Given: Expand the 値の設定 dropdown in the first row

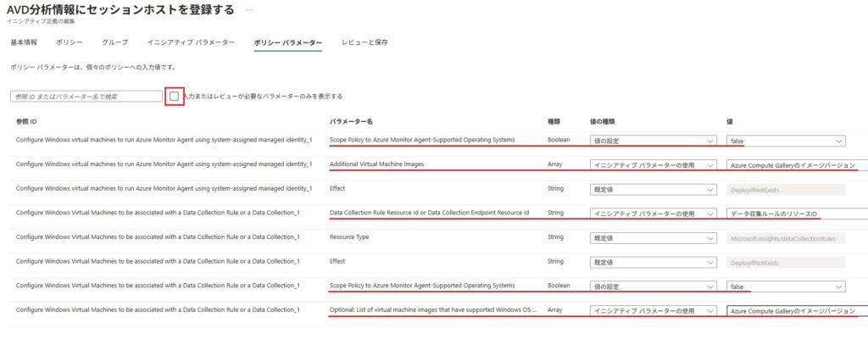Looking at the screenshot, I should (x=653, y=141).
